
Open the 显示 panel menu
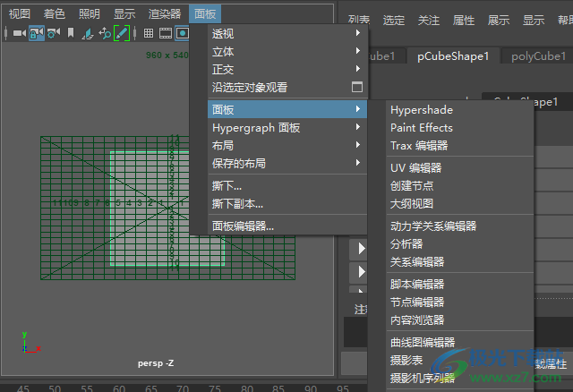pos(124,14)
